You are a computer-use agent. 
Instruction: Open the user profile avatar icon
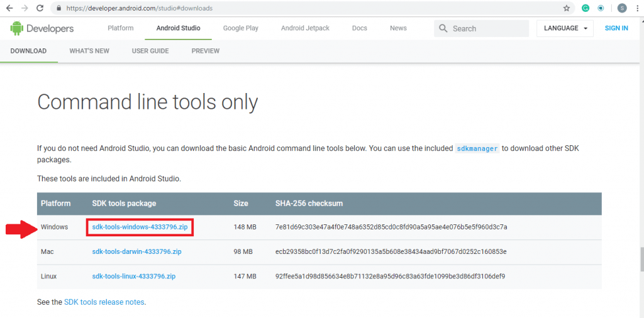click(621, 8)
